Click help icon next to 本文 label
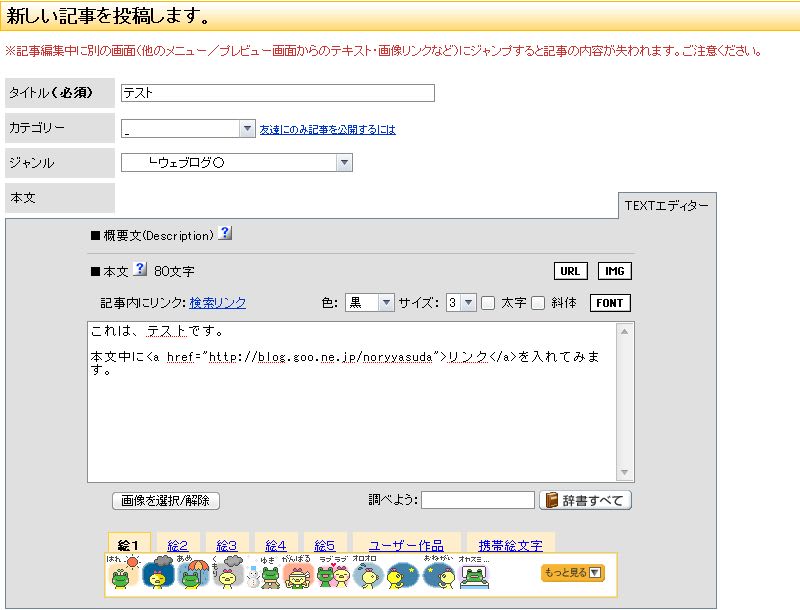This screenshot has width=800, height=610. pos(140,270)
